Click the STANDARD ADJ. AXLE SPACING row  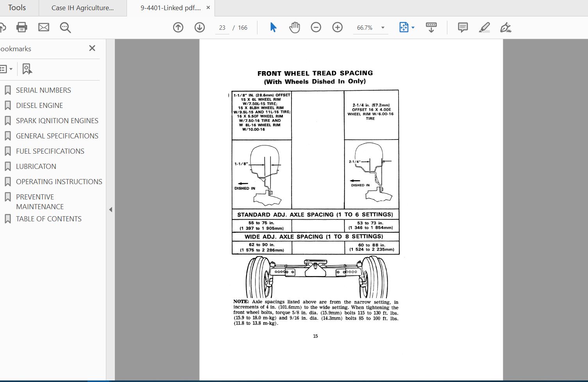click(x=315, y=215)
